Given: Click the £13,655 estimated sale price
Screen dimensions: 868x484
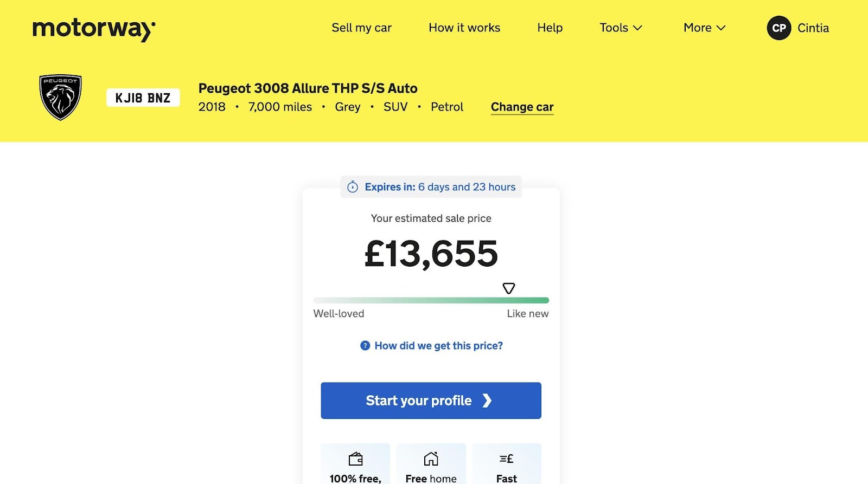Looking at the screenshot, I should click(431, 254).
